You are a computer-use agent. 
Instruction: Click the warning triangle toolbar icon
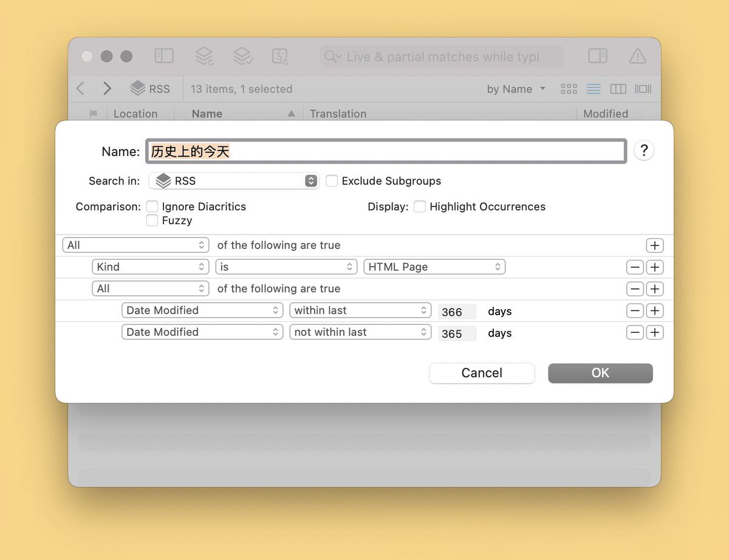(637, 56)
